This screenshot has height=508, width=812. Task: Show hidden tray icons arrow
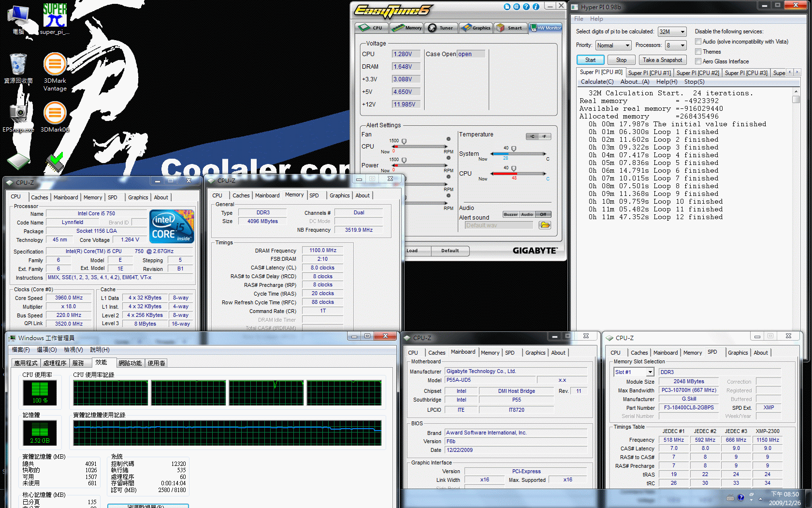click(760, 498)
